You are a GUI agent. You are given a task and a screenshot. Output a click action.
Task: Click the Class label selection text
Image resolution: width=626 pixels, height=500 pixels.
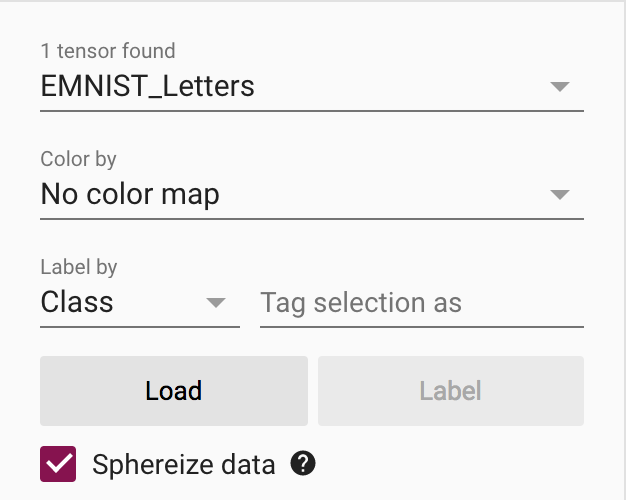(x=77, y=303)
